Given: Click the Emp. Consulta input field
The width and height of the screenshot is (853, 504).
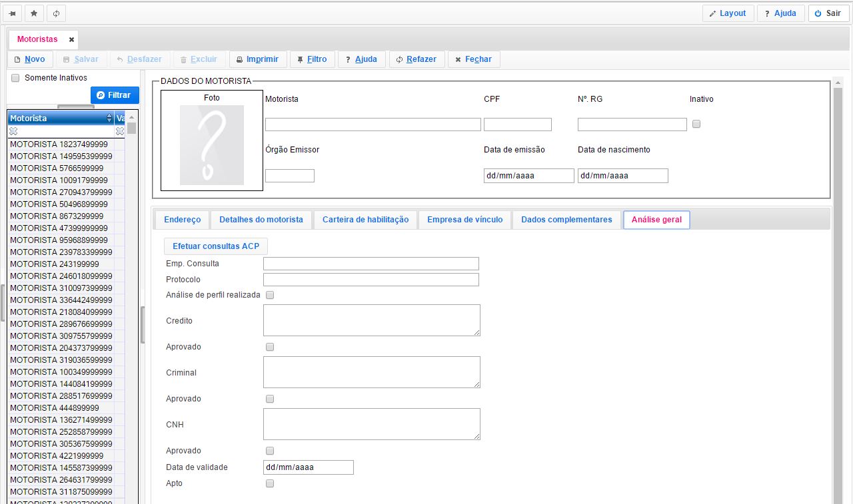Looking at the screenshot, I should point(371,264).
